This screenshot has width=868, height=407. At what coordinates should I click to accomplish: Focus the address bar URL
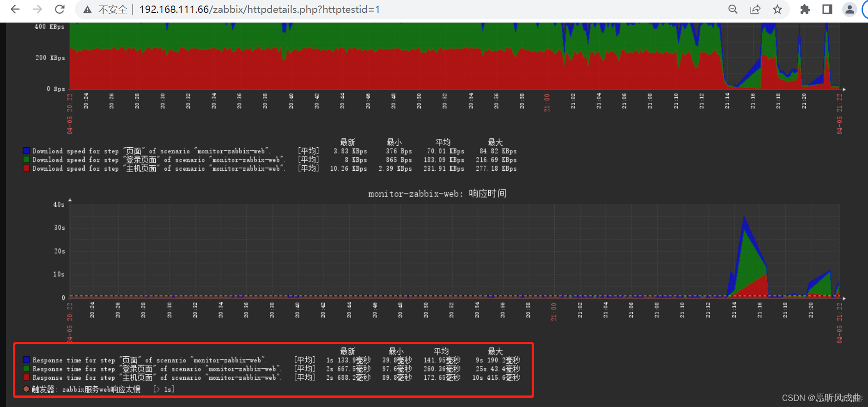point(259,10)
